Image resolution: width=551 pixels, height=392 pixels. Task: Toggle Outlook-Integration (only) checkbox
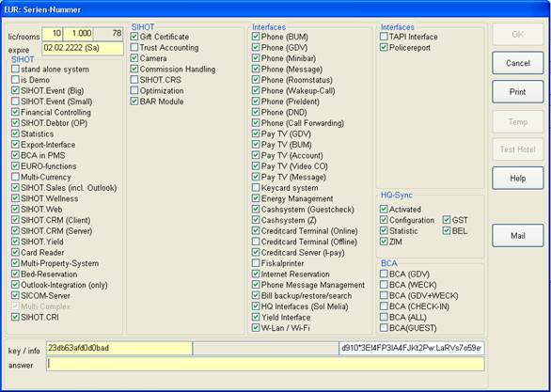(15, 285)
